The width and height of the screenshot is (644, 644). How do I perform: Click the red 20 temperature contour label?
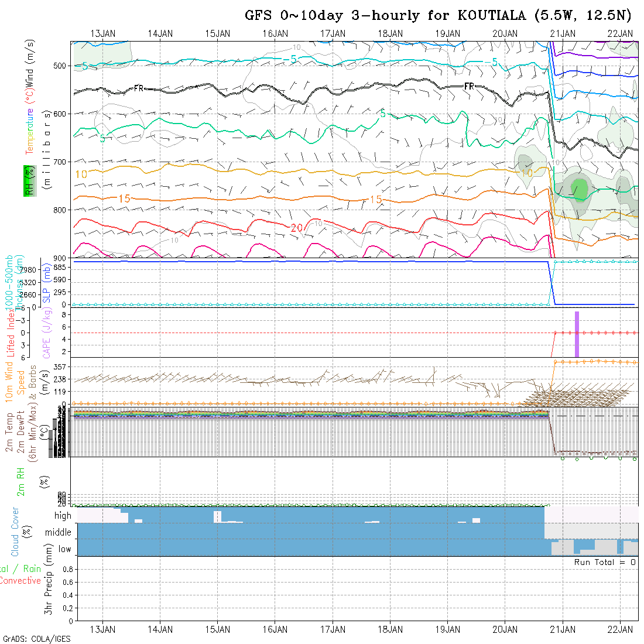click(x=296, y=228)
